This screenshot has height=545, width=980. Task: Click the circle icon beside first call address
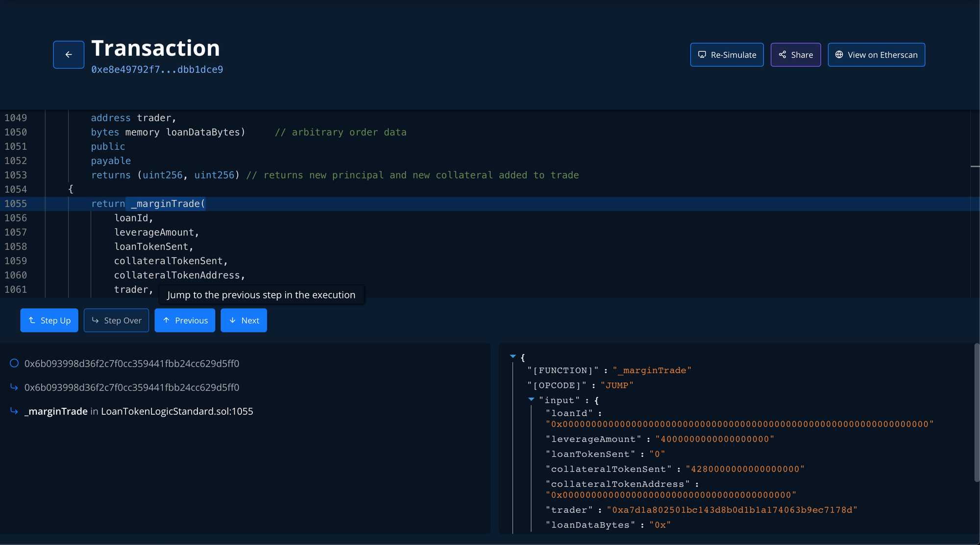pyautogui.click(x=14, y=363)
